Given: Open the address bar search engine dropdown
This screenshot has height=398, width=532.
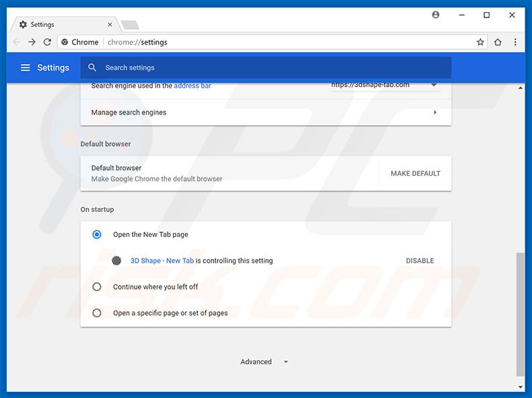Looking at the screenshot, I should [386, 86].
